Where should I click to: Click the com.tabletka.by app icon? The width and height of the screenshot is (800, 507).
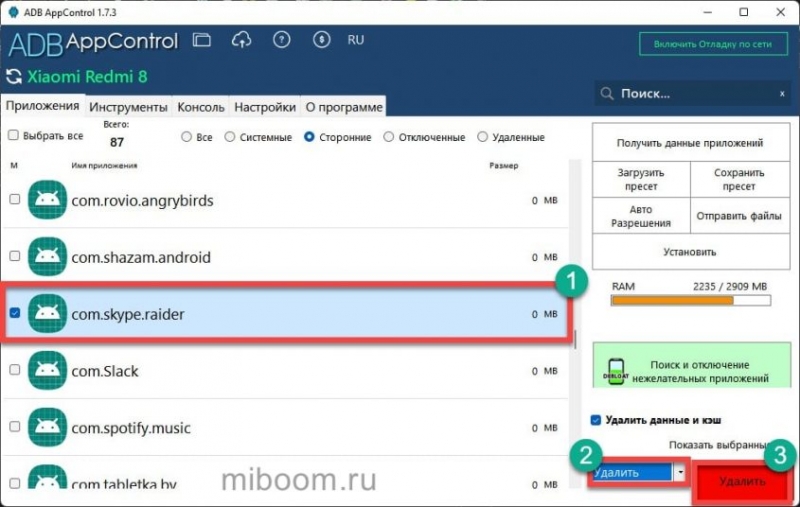pos(47,477)
